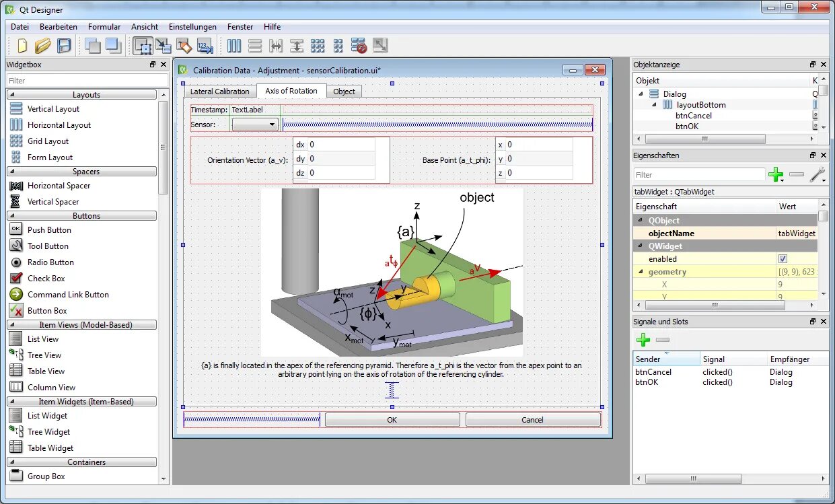Activate Edit Widgets mode
The width and height of the screenshot is (835, 504).
143,46
